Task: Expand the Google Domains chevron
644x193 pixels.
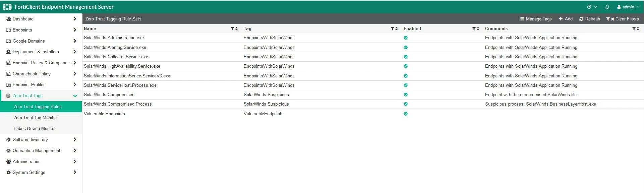Action: coord(75,41)
